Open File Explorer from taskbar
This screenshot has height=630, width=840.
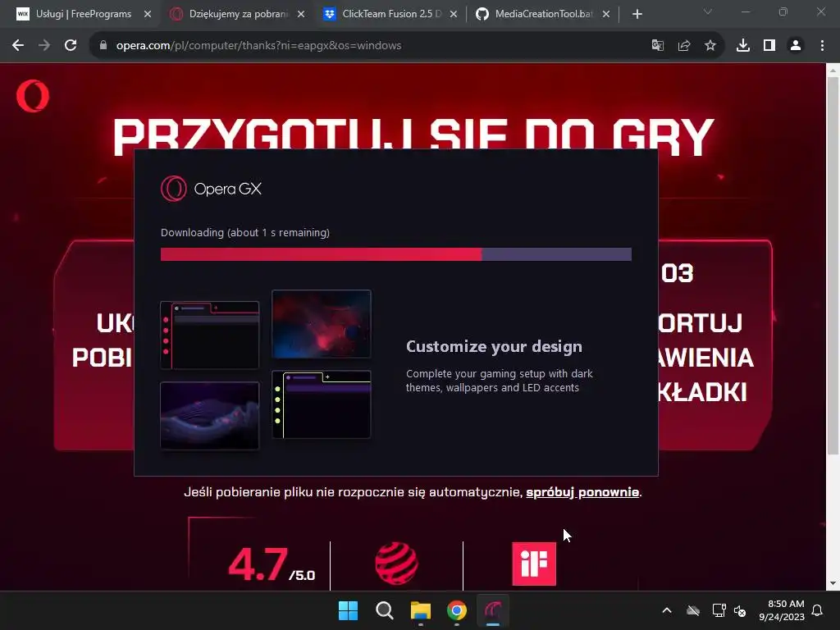point(421,610)
